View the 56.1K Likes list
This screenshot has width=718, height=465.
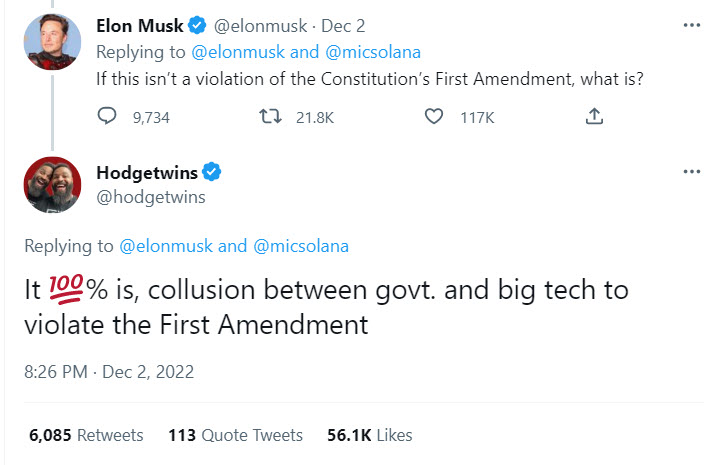tap(369, 435)
